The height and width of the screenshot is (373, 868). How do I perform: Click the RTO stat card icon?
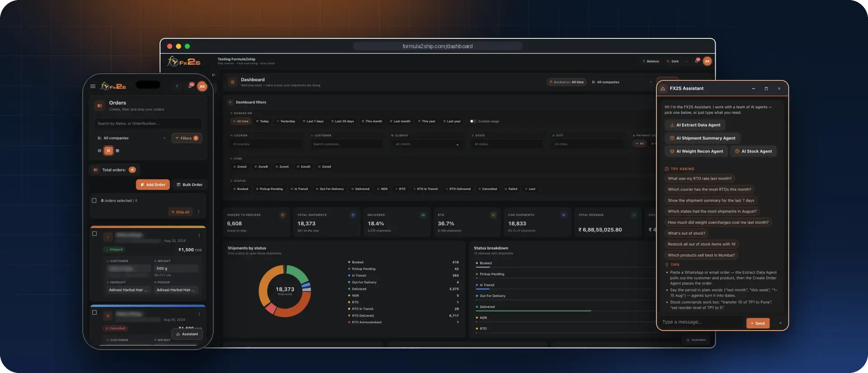(x=493, y=215)
